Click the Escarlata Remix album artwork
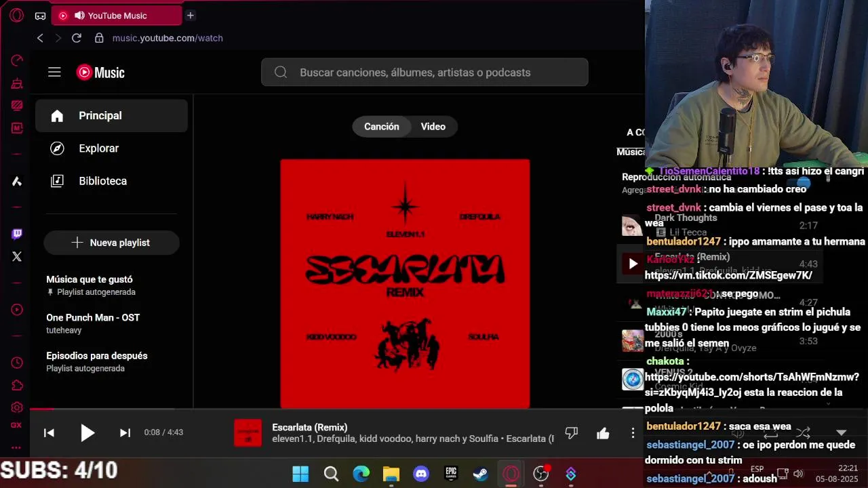Screen dimensions: 868x488 pos(405,284)
